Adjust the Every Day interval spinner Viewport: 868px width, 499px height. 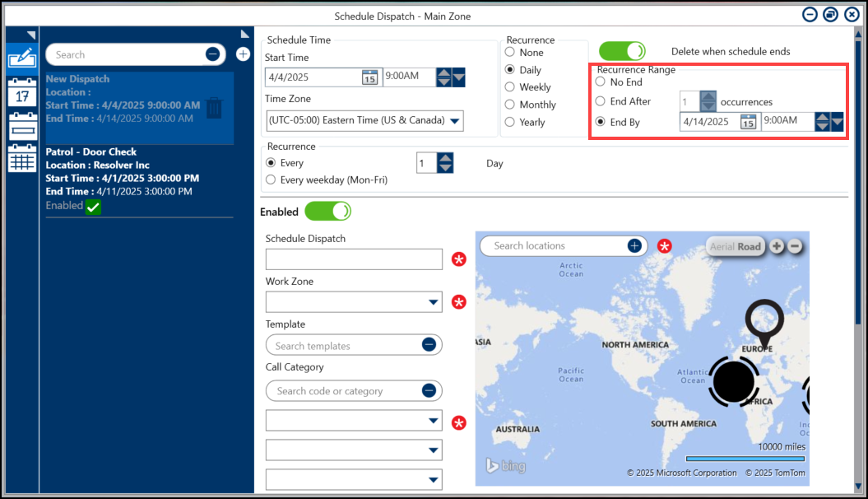[x=445, y=163]
